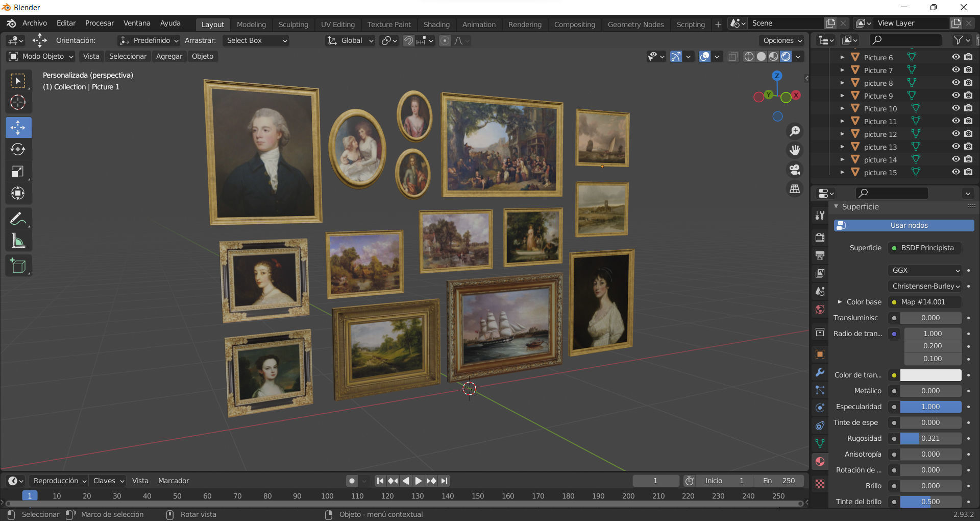Open the Physics properties tab
Image resolution: width=980 pixels, height=521 pixels.
tap(820, 408)
